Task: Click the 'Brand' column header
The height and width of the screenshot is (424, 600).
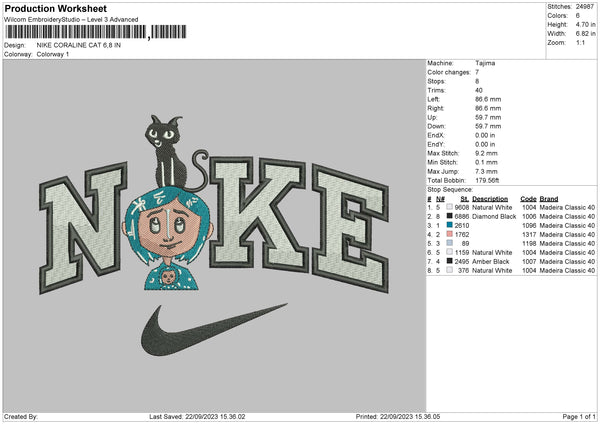Action: [549, 199]
